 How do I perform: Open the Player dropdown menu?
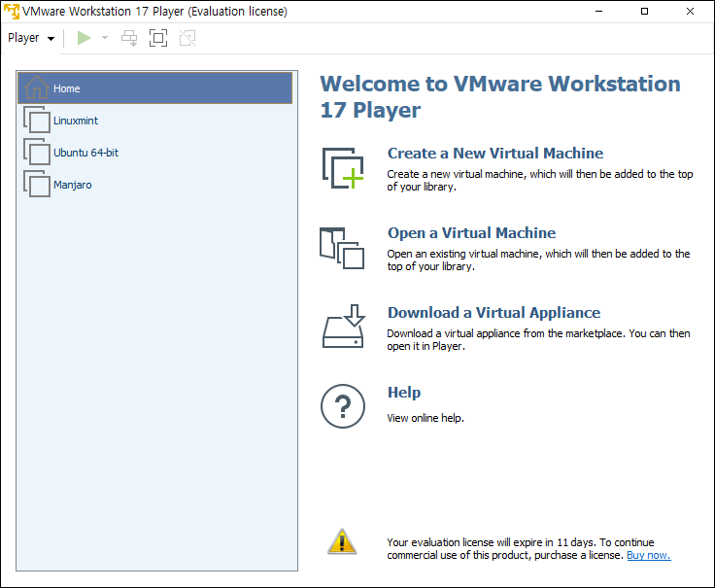point(31,38)
